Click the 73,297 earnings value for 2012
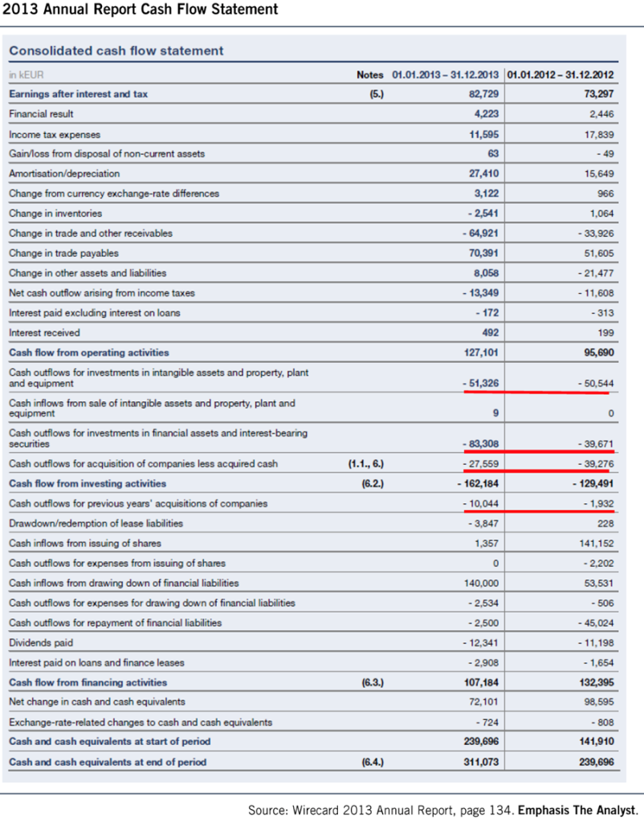 pos(598,95)
